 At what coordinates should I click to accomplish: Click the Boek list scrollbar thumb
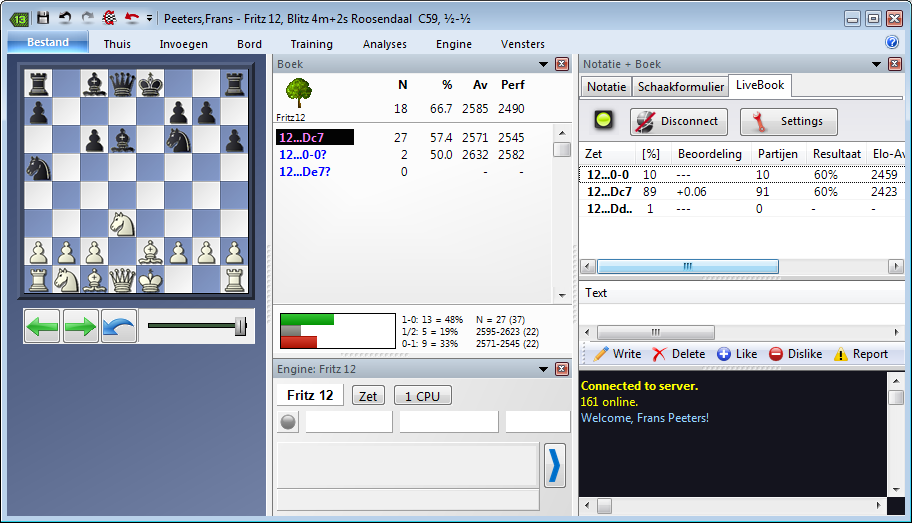pyautogui.click(x=562, y=150)
